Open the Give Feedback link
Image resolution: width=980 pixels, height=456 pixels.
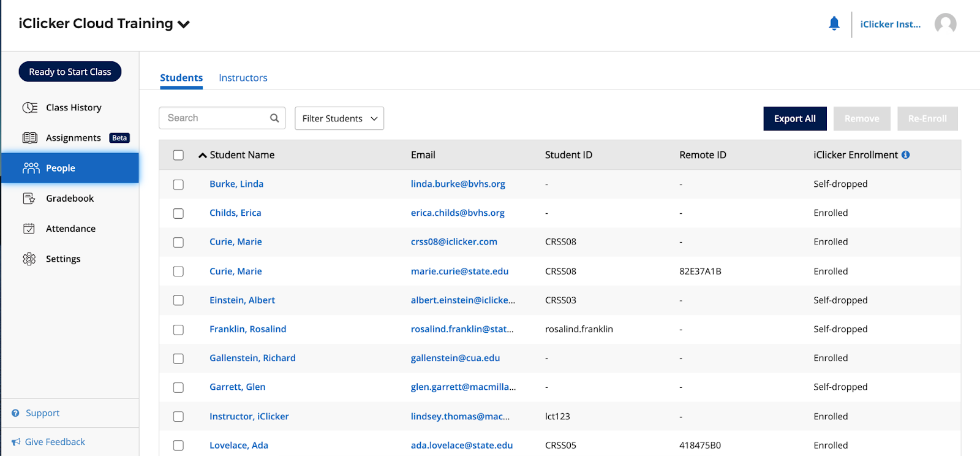tap(55, 442)
